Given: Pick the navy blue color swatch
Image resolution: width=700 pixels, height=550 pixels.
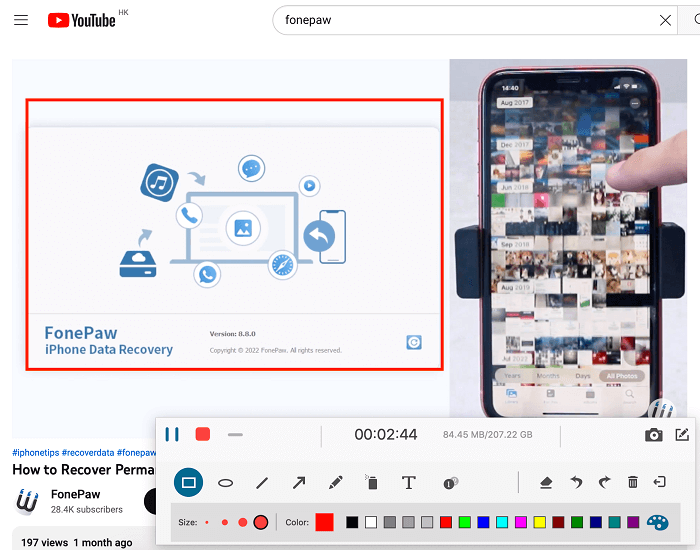Looking at the screenshot, I should (596, 522).
